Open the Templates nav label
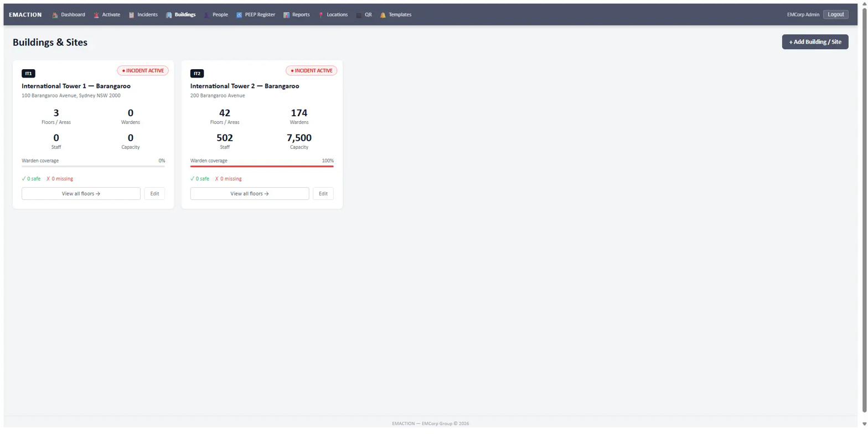The height and width of the screenshot is (434, 868). pyautogui.click(x=400, y=15)
